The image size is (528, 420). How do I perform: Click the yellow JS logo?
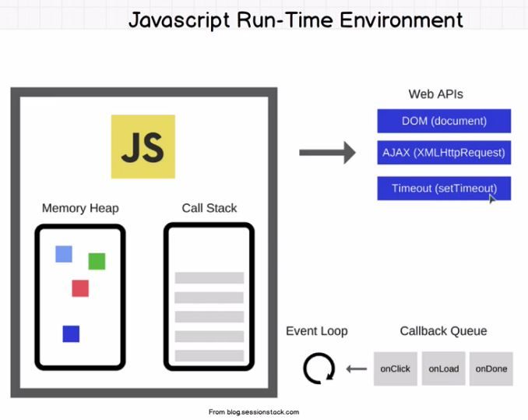point(143,146)
